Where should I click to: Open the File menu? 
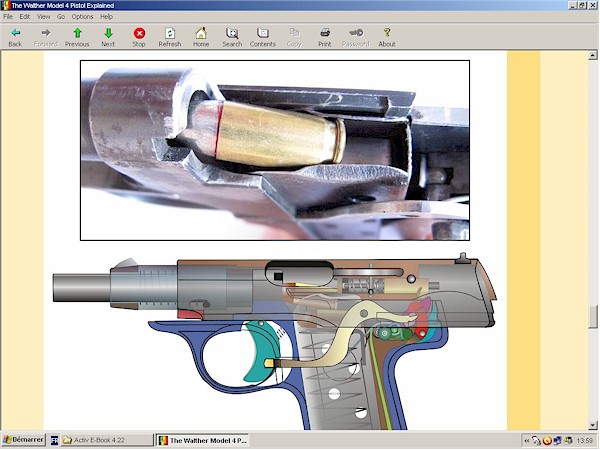8,16
